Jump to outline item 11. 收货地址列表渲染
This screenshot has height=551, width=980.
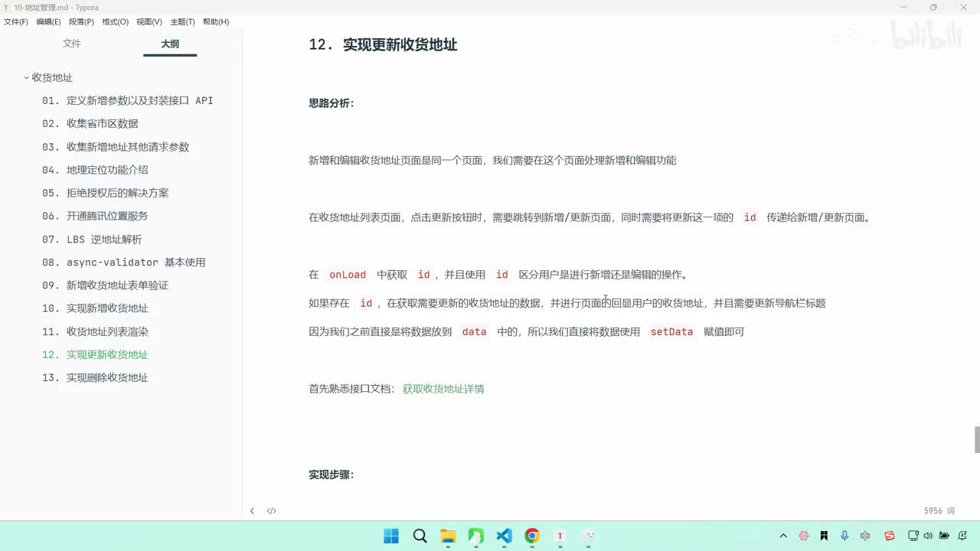(95, 331)
